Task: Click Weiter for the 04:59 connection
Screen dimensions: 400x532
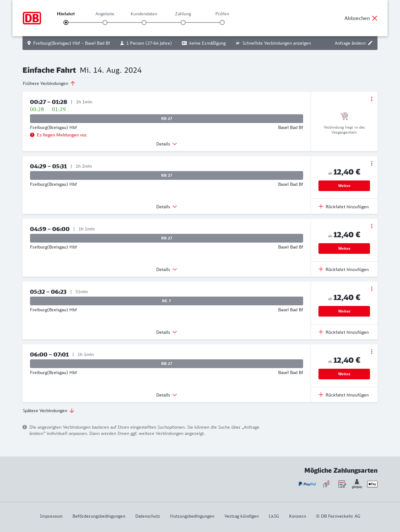Action: (x=344, y=249)
